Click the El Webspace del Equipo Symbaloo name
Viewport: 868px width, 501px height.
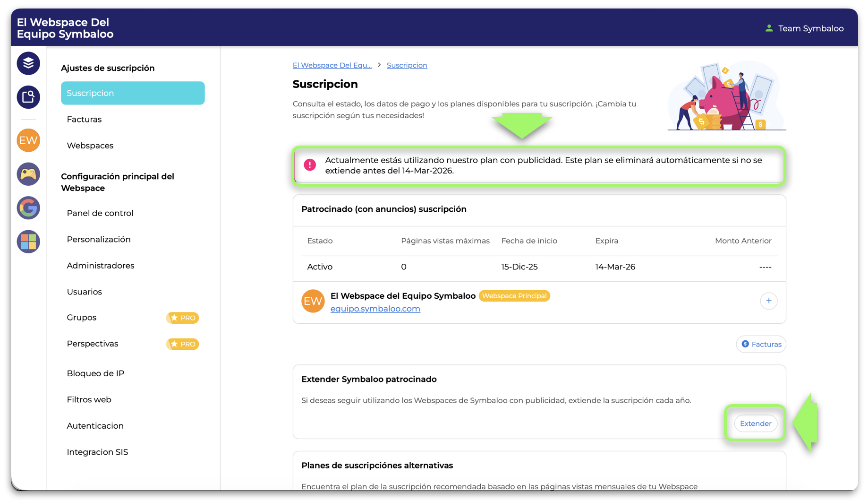pos(403,296)
